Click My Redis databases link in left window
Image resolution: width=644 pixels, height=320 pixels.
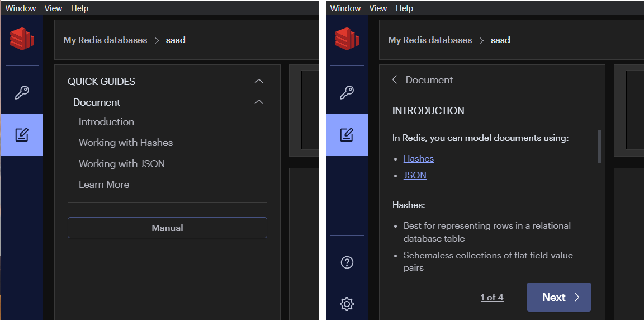coord(105,40)
